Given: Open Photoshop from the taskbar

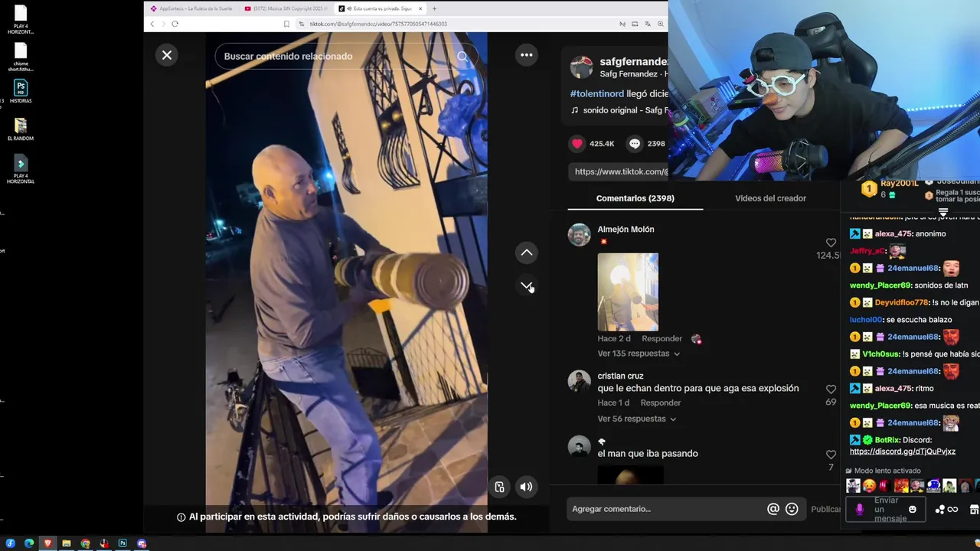Looking at the screenshot, I should coord(122,543).
